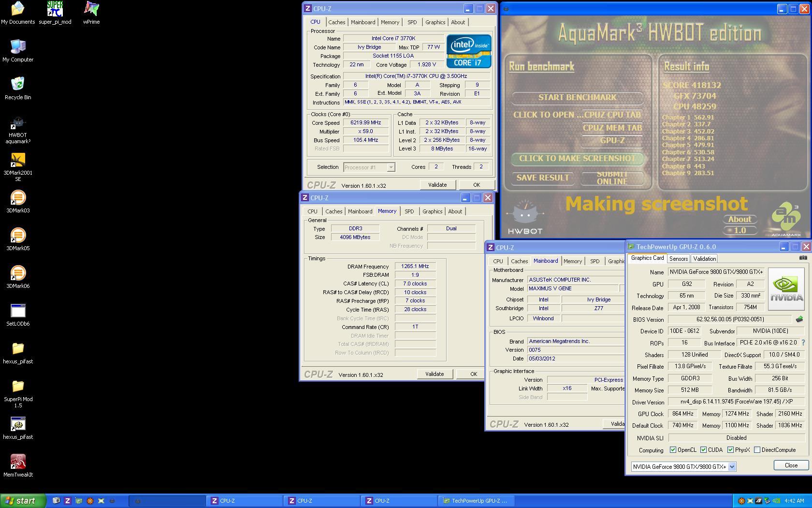
Task: Select the SuperPi Mod 1.5 folder icon
Action: pyautogui.click(x=18, y=394)
